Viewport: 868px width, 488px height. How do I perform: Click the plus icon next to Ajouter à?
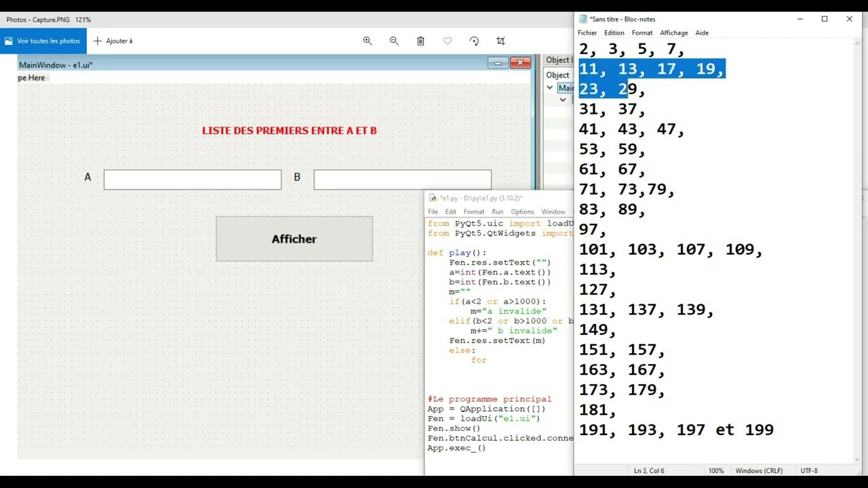[98, 41]
